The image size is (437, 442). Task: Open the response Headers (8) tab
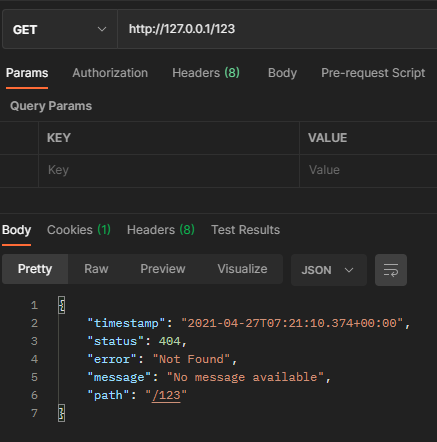point(161,230)
